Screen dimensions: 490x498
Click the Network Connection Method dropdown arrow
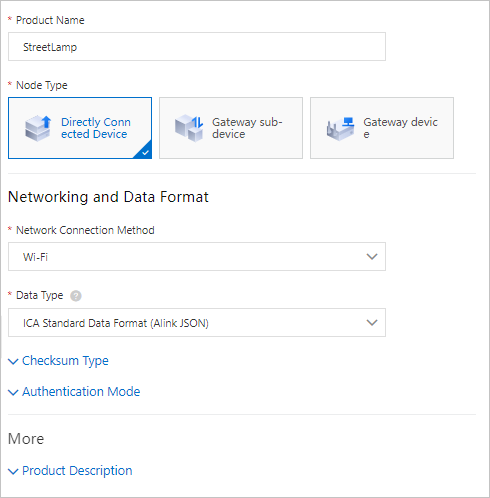click(x=372, y=257)
